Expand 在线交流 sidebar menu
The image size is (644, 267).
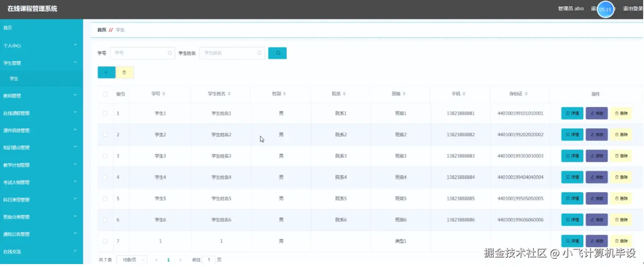[x=41, y=251]
